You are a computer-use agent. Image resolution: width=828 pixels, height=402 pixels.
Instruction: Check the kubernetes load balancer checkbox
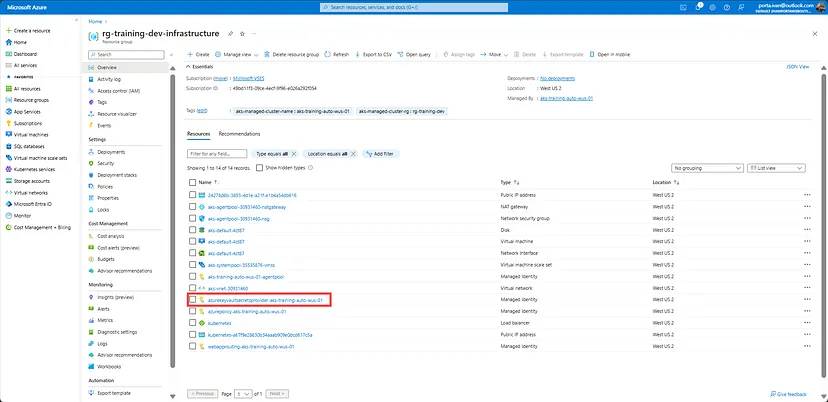[192, 323]
